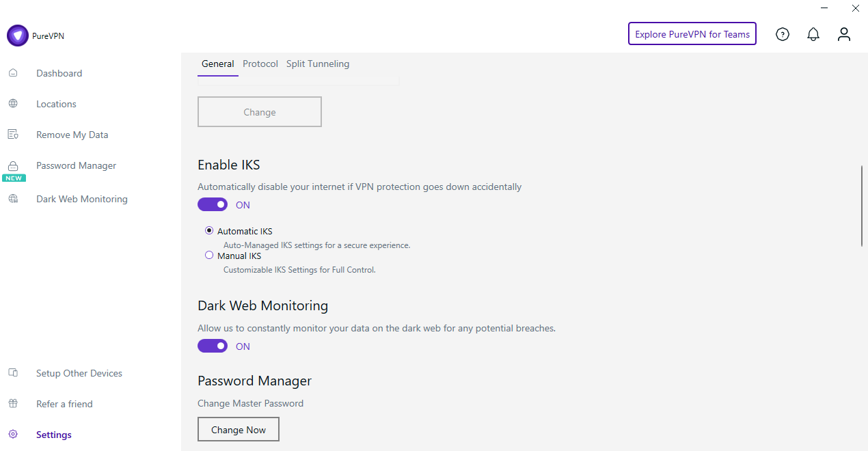Switch to the Protocol tab

click(x=260, y=64)
